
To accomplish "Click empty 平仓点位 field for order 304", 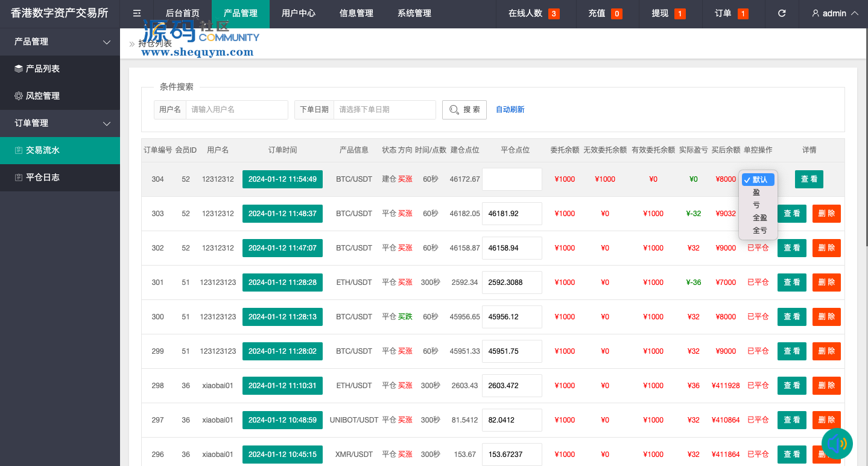I will (x=512, y=179).
